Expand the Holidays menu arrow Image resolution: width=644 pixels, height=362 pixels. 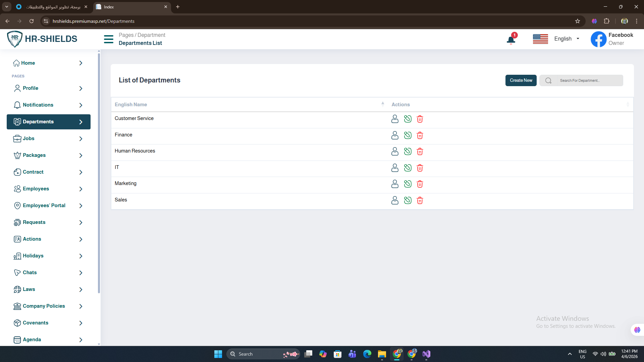81,256
